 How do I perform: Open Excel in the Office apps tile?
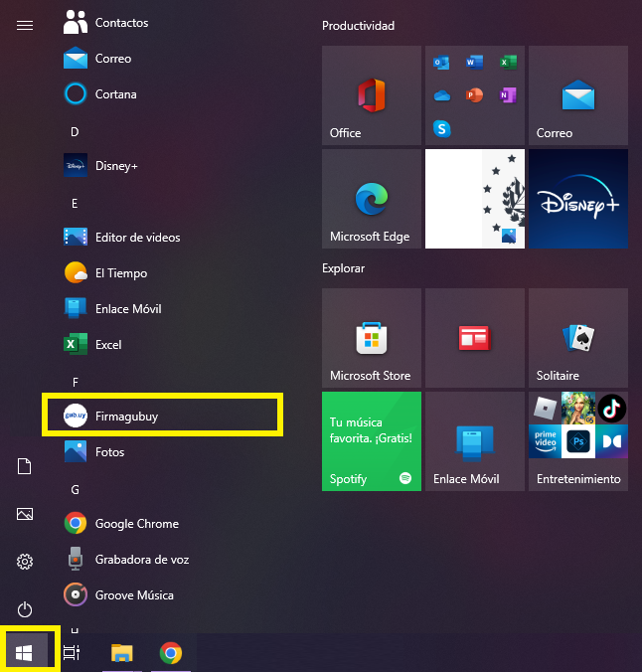508,63
